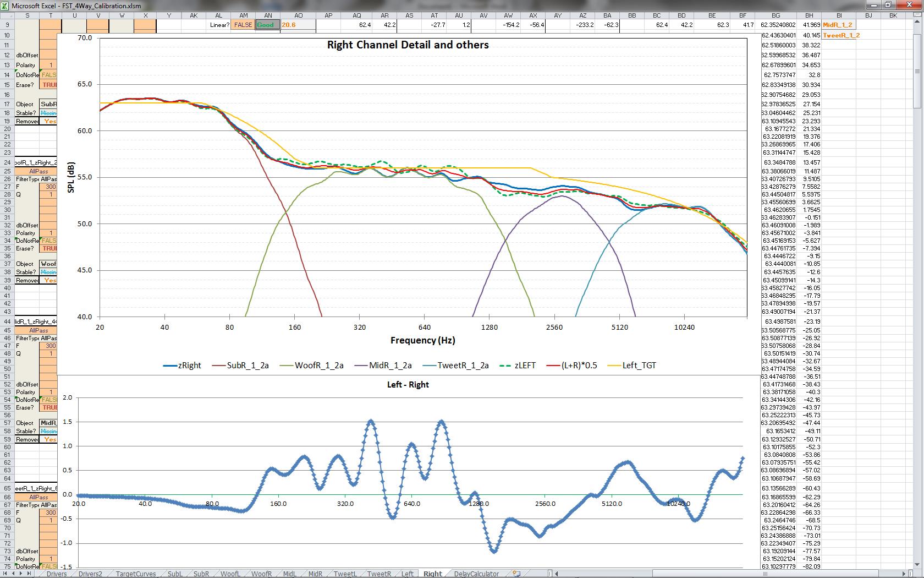The width and height of the screenshot is (924, 578).
Task: Click the 'Left - Right' chart title
Action: click(408, 385)
